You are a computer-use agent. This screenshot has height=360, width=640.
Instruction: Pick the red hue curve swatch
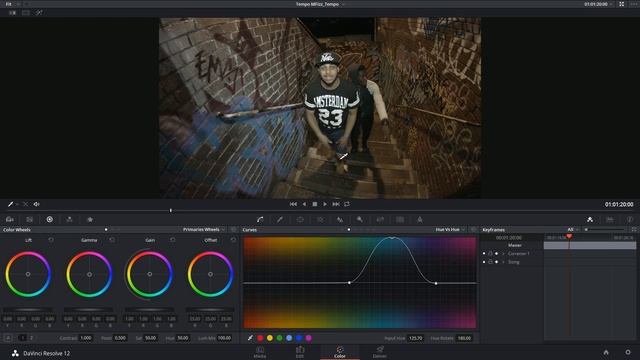tap(260, 338)
